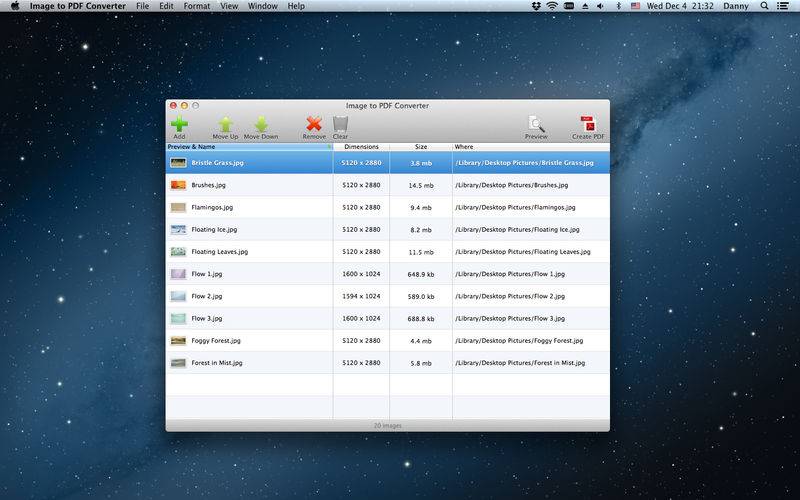This screenshot has height=500, width=800.
Task: Select the Forest in Mist.jpg file name
Action: [217, 363]
